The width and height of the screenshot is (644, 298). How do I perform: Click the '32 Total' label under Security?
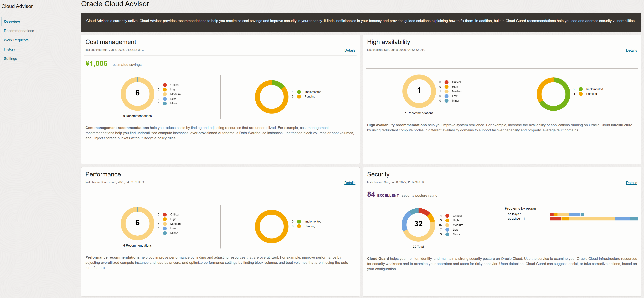[418, 247]
